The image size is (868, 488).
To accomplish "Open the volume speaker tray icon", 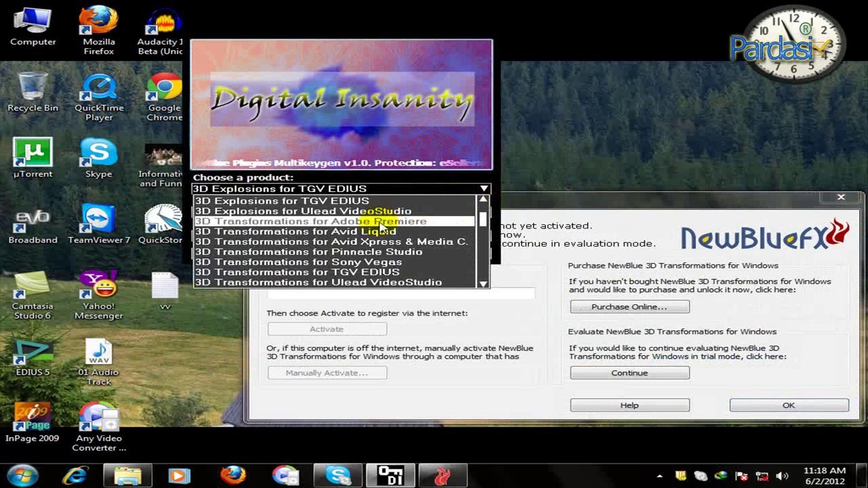I will point(782,476).
